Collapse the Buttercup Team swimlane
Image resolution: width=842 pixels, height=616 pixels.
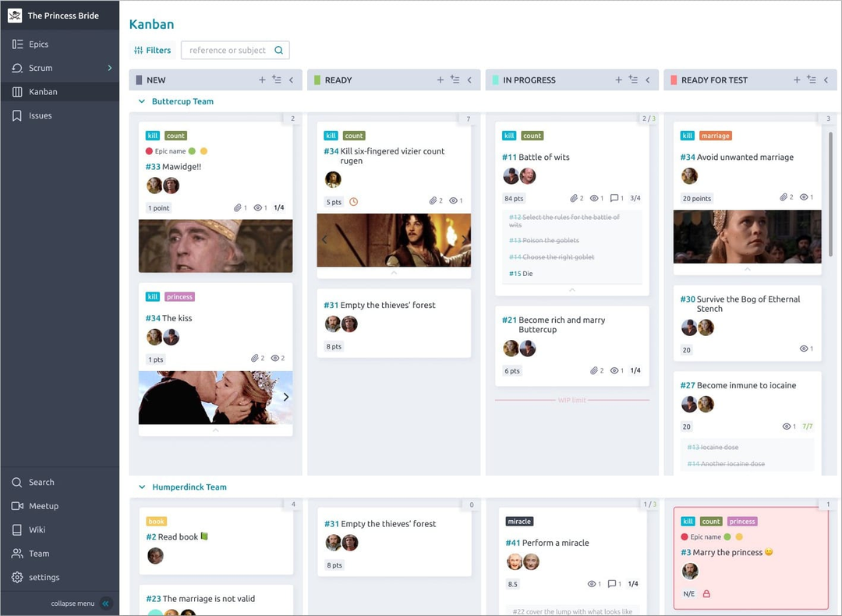point(142,101)
